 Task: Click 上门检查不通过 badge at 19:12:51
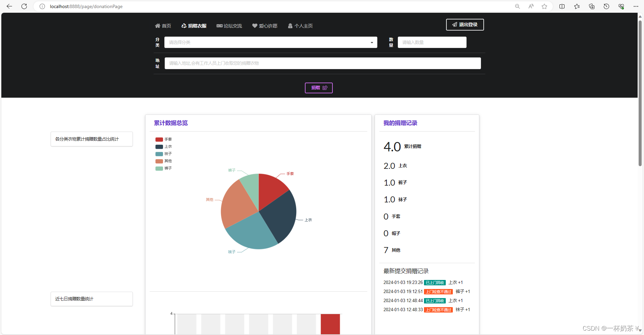tap(438, 292)
